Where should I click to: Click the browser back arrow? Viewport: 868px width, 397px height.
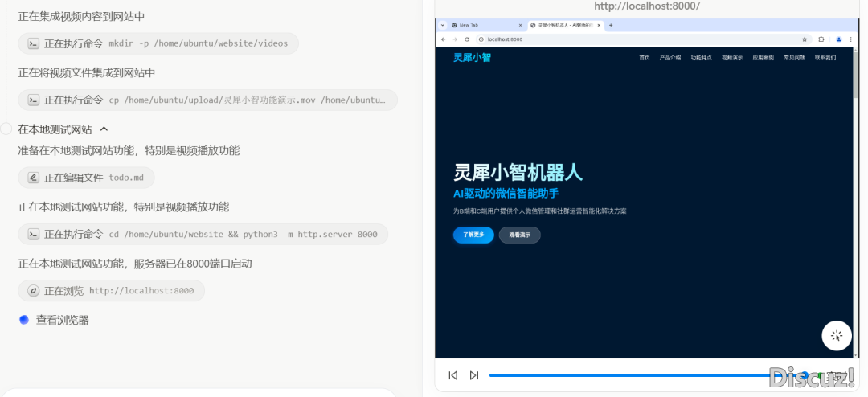click(x=443, y=39)
